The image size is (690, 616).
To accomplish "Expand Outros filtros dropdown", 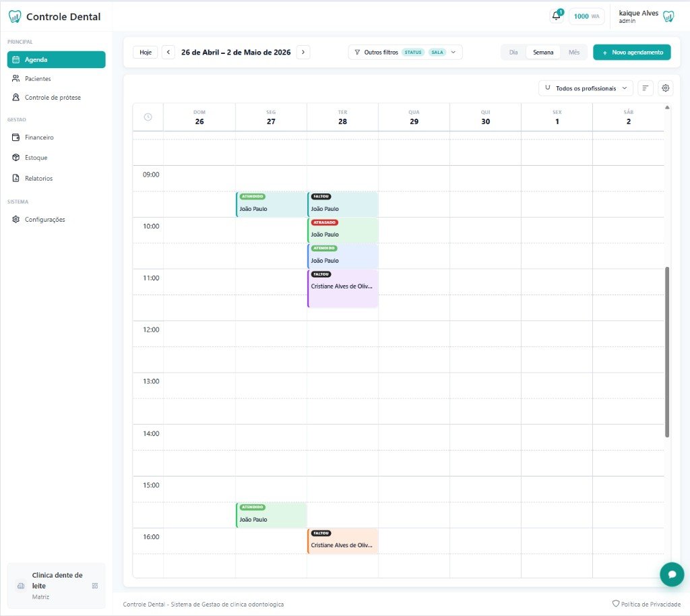I will coord(405,52).
